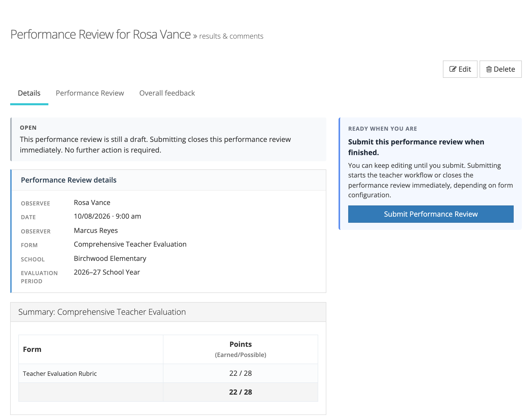Click the 'Performance Review details' heading
This screenshot has width=532, height=417.
(x=68, y=180)
